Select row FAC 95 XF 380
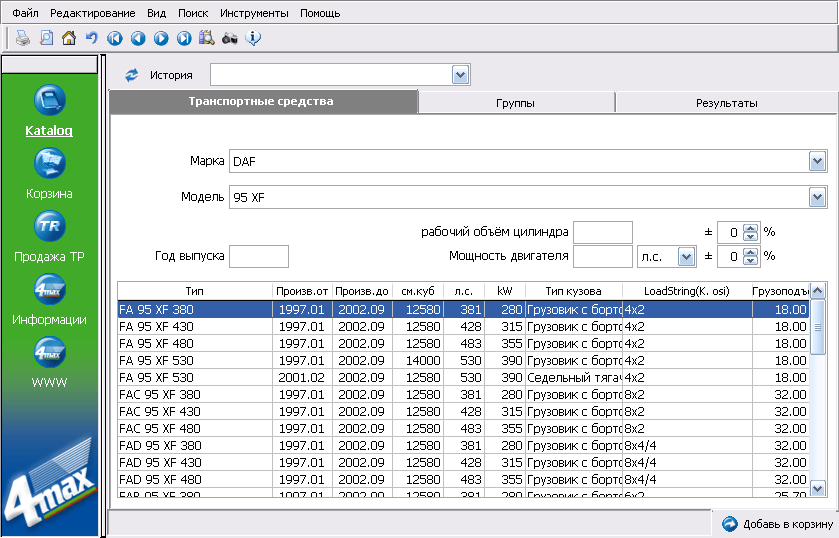The image size is (839, 538). [463, 395]
